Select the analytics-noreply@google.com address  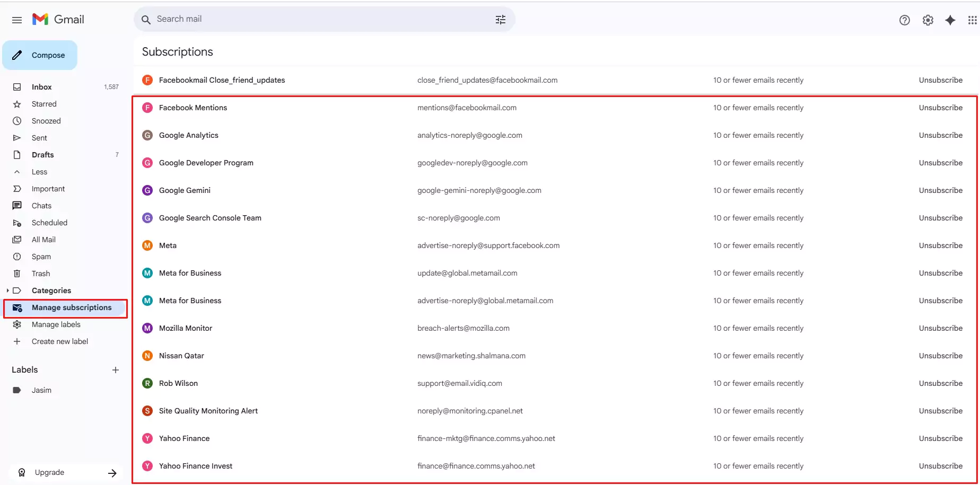tap(470, 135)
